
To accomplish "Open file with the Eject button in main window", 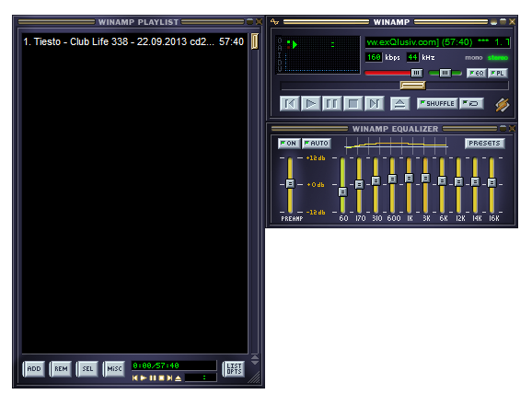I will [x=399, y=103].
